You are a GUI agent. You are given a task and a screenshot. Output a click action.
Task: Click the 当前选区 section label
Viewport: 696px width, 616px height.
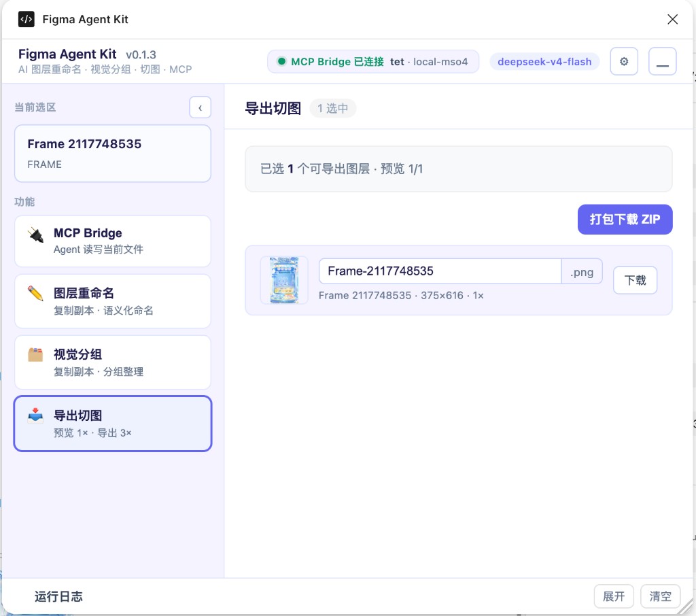coord(35,107)
